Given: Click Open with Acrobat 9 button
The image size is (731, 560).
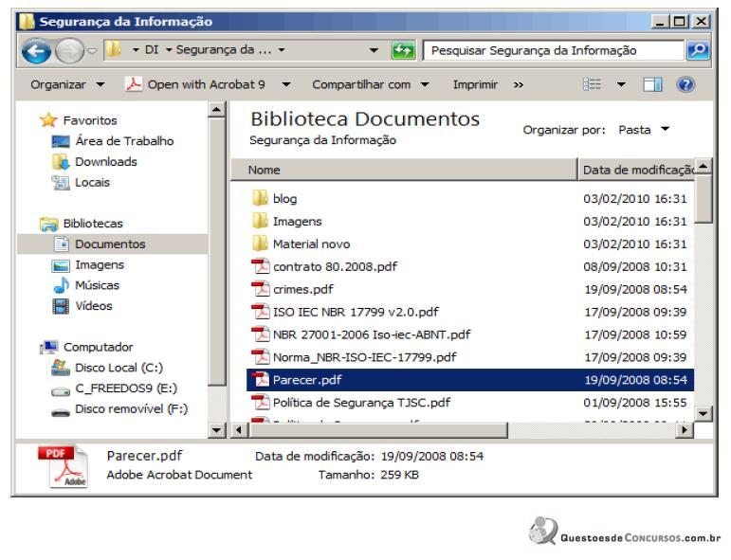Looking at the screenshot, I should pyautogui.click(x=206, y=84).
